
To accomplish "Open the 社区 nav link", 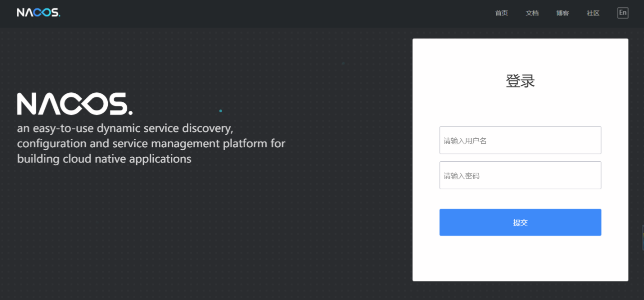I will [x=593, y=13].
